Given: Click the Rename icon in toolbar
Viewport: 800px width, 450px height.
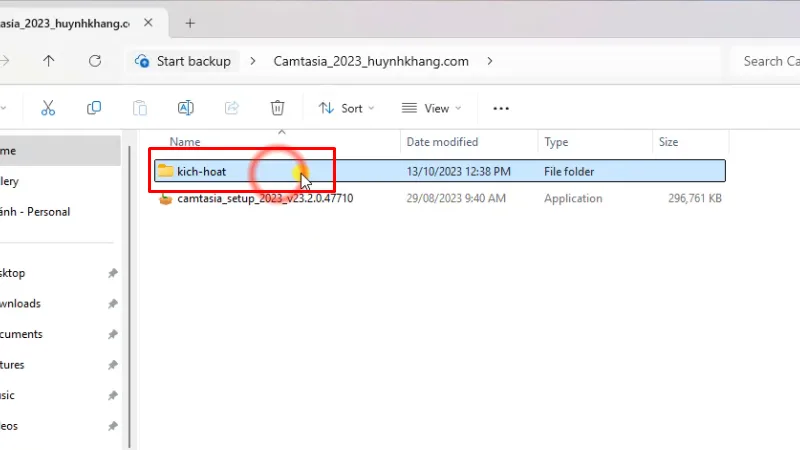Looking at the screenshot, I should tap(186, 108).
